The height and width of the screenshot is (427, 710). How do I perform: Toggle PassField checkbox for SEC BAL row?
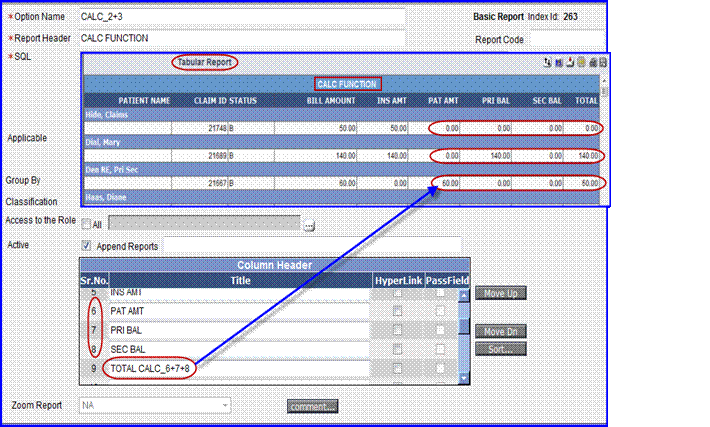440,349
